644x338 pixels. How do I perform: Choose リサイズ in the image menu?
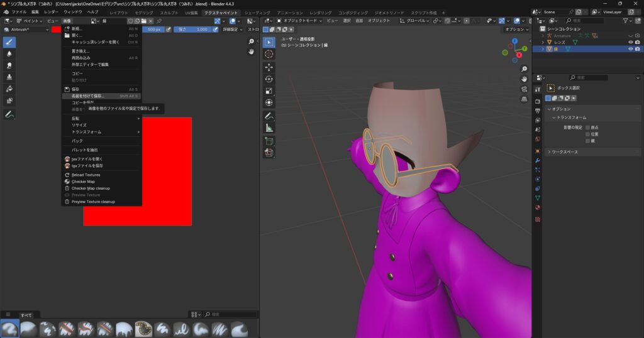(x=101, y=125)
